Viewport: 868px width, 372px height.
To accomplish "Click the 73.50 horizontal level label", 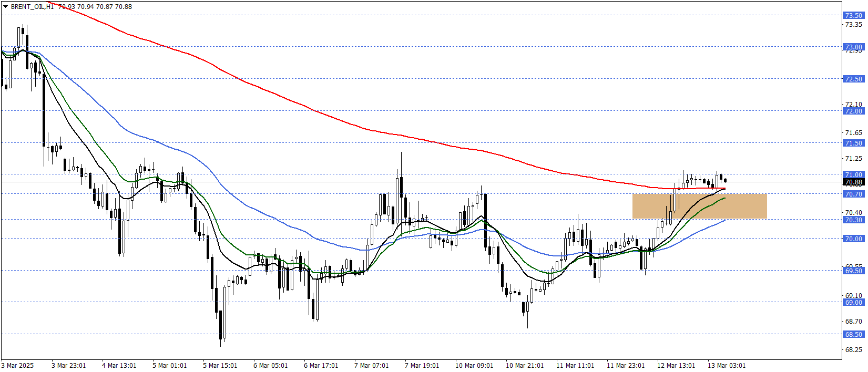I will click(x=853, y=16).
